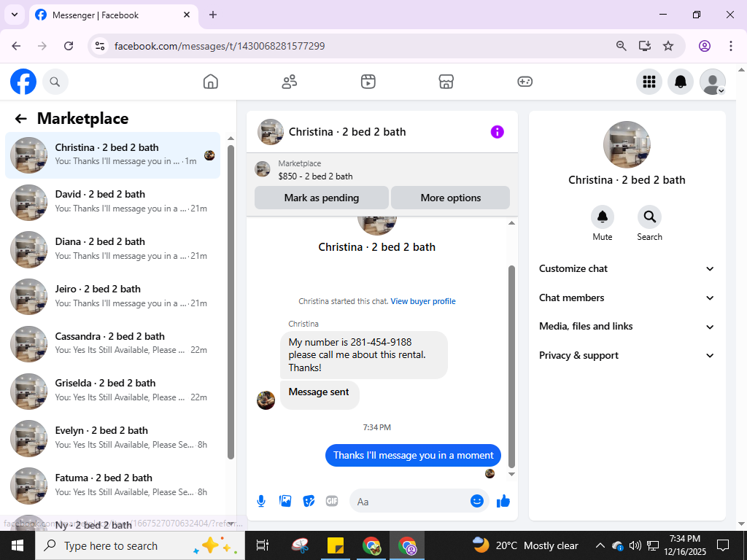Open the Facebook search icon
Screen dimensions: 747x560
[x=55, y=82]
